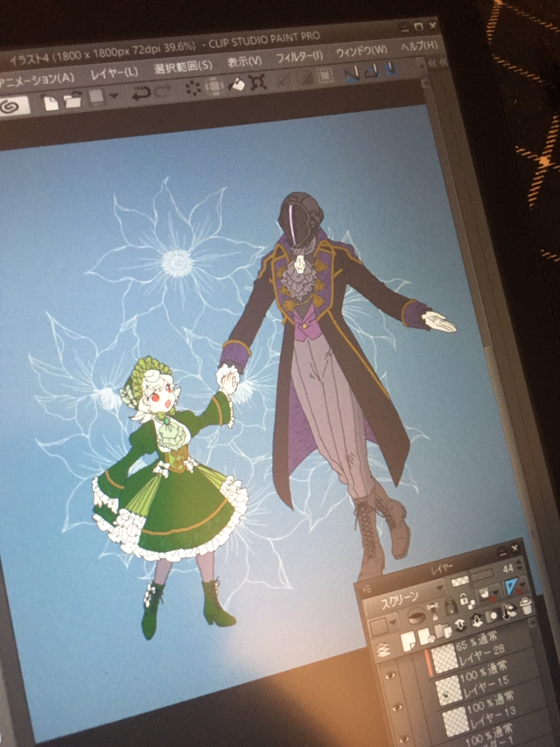Toggle Enable Mask icon in layer palette
The image size is (560, 747).
(484, 594)
